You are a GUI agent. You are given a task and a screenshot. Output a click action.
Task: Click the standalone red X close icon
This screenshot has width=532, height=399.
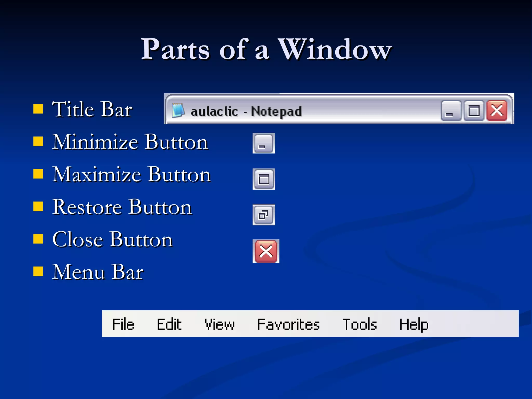pos(266,251)
